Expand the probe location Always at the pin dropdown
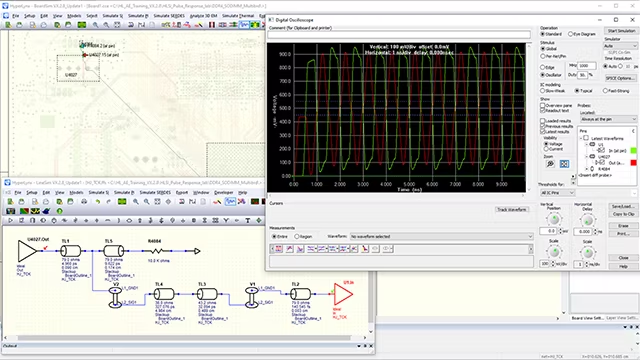 pos(608,119)
